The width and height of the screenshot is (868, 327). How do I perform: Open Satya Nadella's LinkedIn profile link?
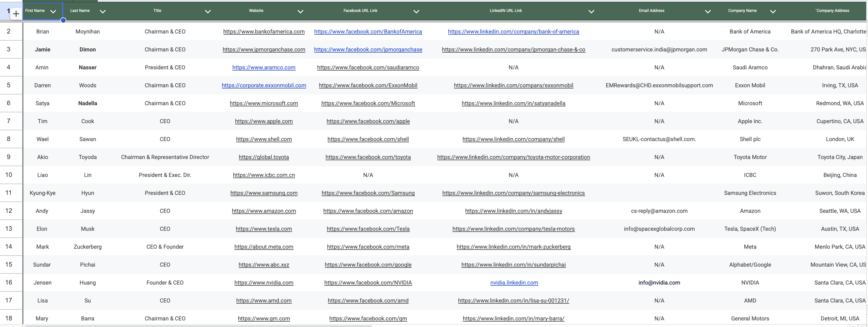[x=513, y=103]
